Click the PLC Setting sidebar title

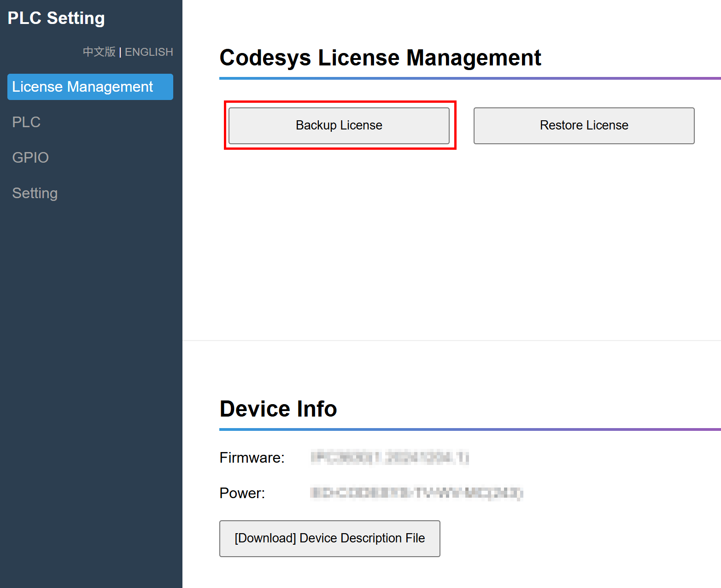pyautogui.click(x=56, y=18)
